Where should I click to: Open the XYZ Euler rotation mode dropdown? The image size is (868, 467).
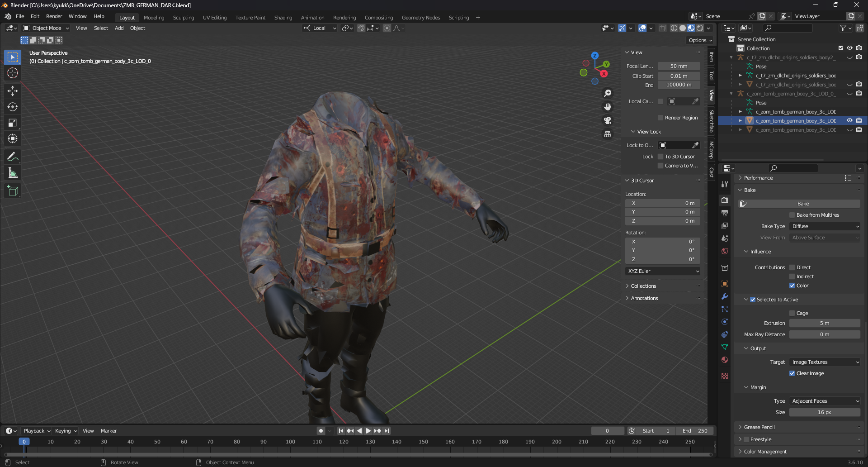[x=663, y=271]
